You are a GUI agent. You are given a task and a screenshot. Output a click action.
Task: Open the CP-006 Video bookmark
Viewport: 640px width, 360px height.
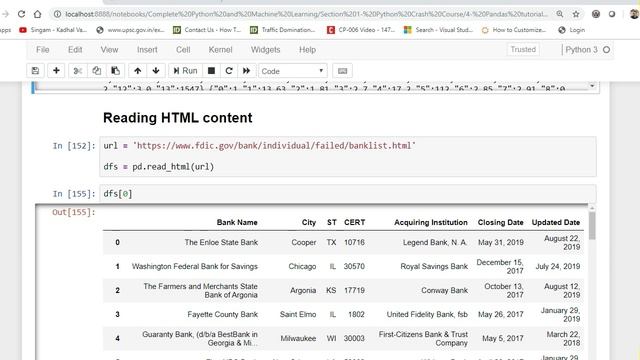(361, 30)
